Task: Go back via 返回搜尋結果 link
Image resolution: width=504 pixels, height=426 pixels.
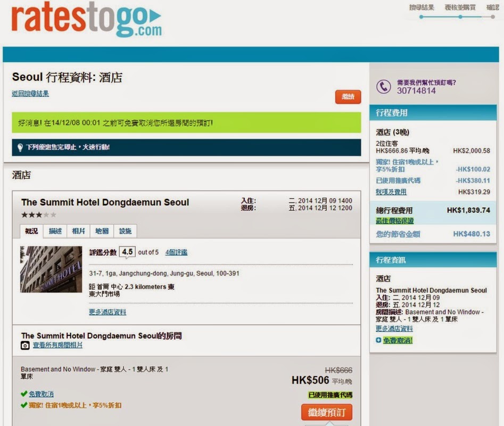Action: tap(30, 94)
